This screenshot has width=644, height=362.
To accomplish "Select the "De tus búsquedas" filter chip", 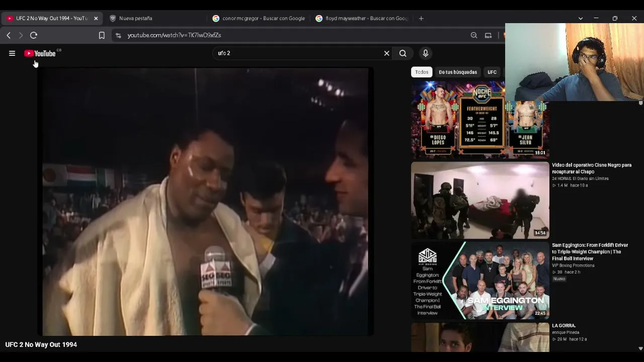I will (458, 72).
